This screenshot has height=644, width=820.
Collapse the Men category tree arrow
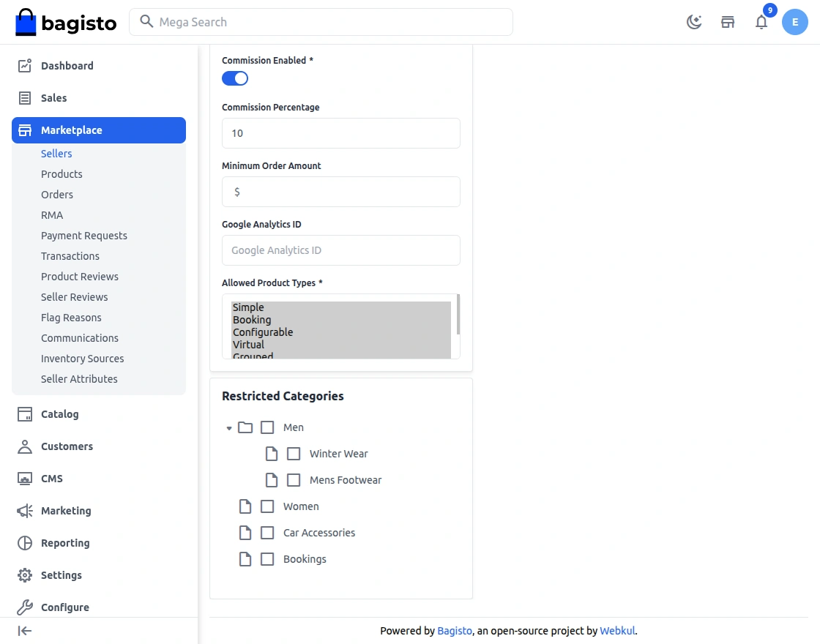pos(229,428)
